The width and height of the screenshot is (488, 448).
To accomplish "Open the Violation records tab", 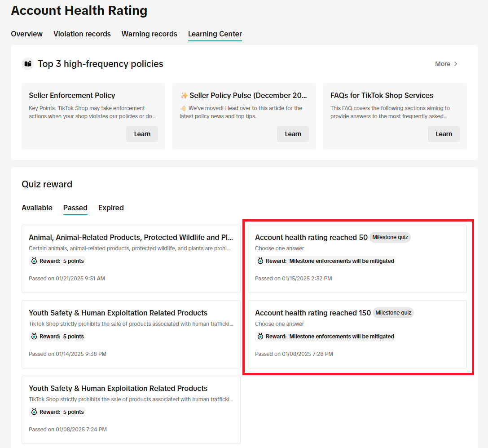I will tap(82, 34).
